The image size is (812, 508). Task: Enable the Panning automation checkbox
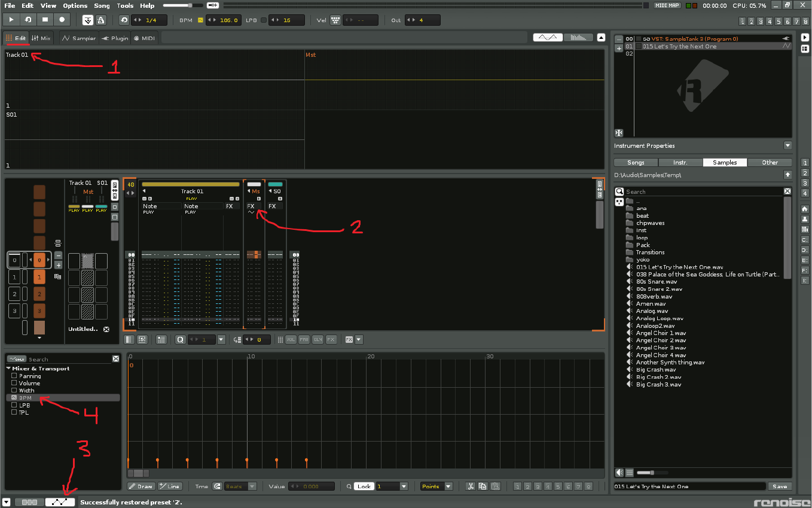point(14,376)
